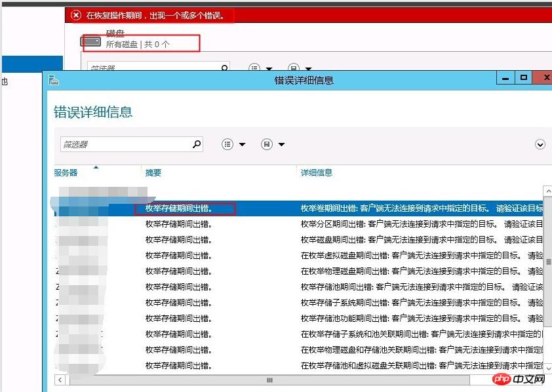
Task: Minimize the 错误详细信息 dialog
Action: 505,78
